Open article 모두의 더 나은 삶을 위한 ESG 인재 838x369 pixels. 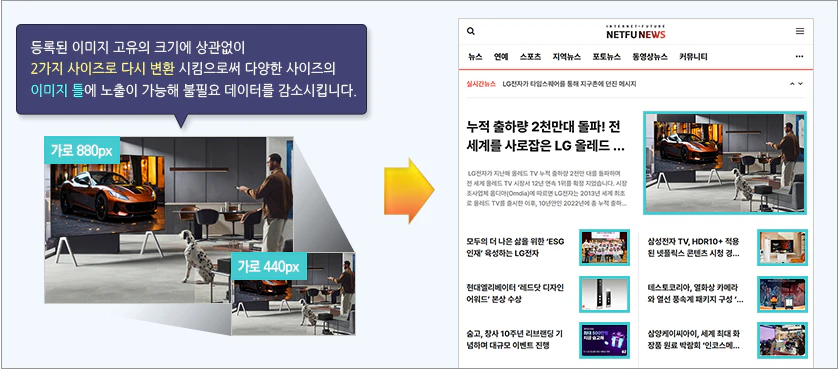(515, 247)
